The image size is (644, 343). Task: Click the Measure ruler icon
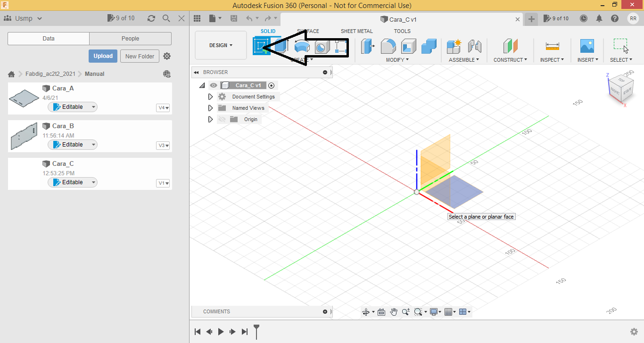[x=552, y=46]
